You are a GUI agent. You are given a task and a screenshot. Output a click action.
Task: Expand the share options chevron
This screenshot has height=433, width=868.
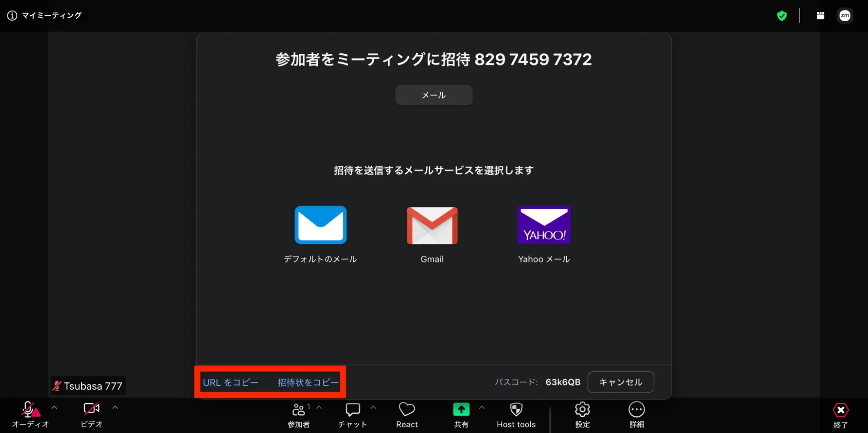click(x=482, y=407)
